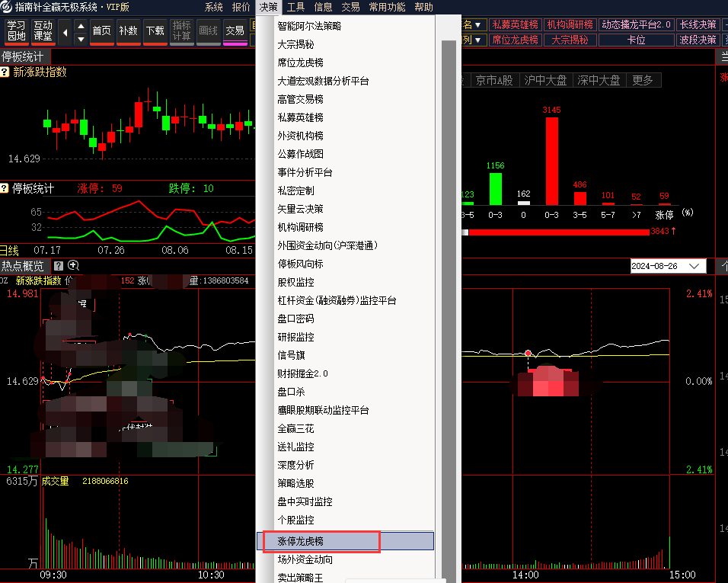Click the down arrow icon in toolbar
Image resolution: width=728 pixels, height=583 pixels.
pyautogui.click(x=81, y=37)
